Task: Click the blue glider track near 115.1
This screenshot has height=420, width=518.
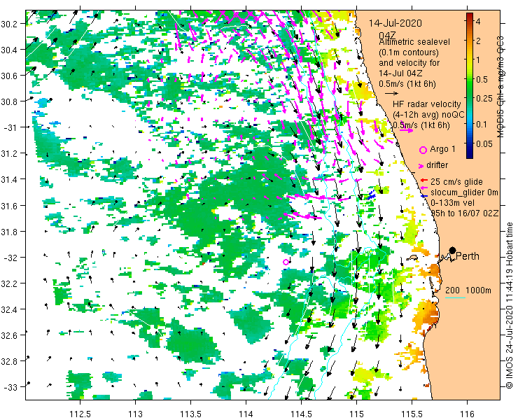Action: coord(371,195)
